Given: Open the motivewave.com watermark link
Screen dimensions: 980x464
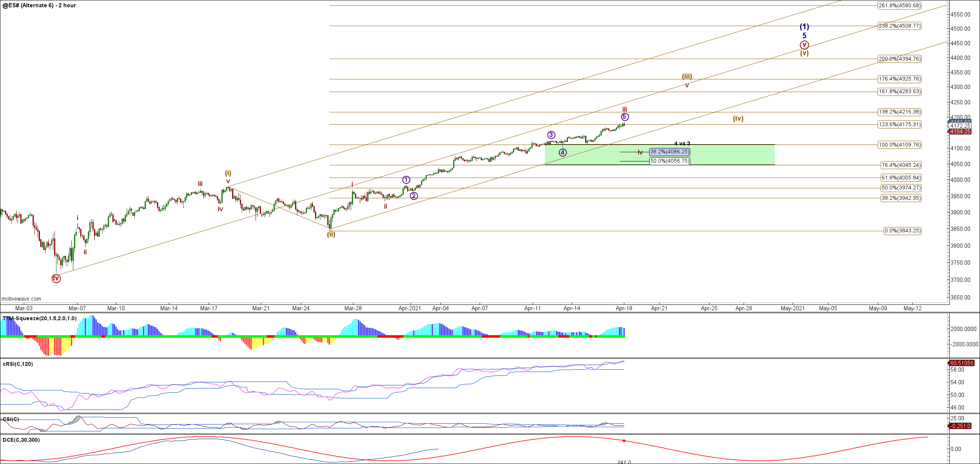Looking at the screenshot, I should pos(21,299).
